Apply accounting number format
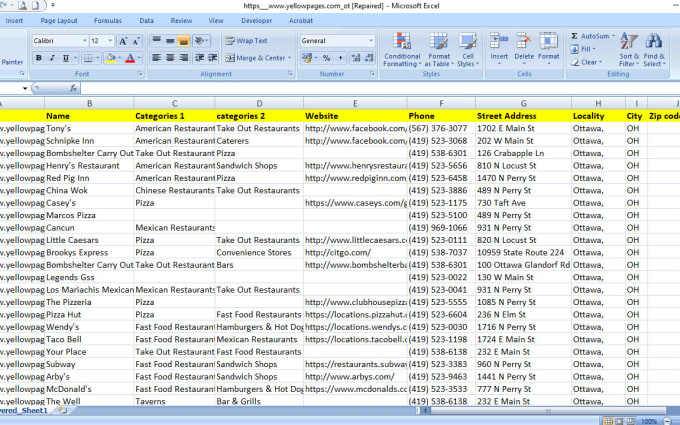This screenshot has height=425, width=680. point(307,58)
